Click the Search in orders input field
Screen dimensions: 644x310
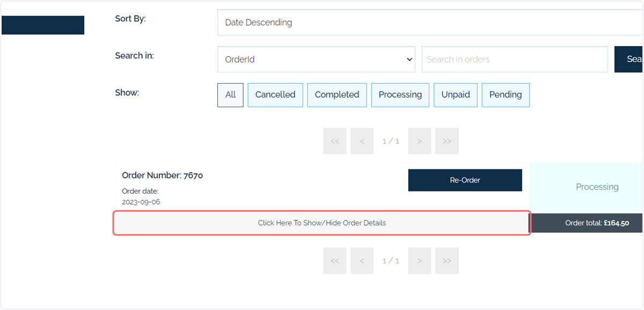515,60
